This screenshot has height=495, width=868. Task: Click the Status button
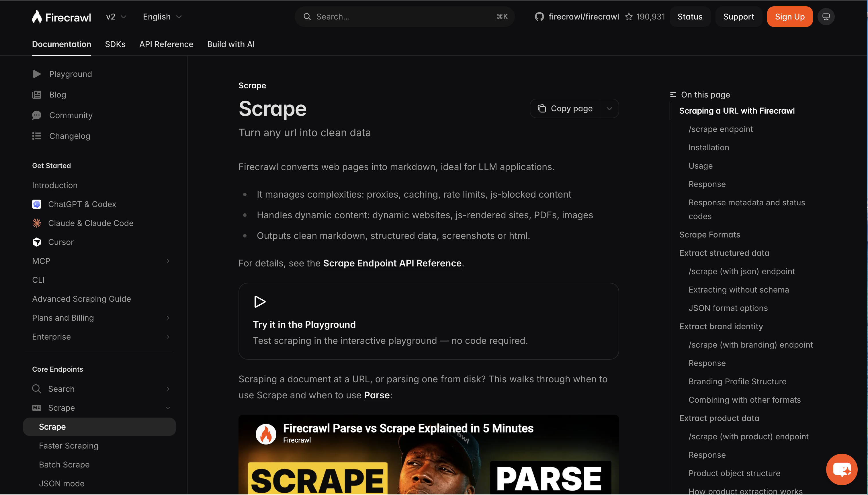(690, 17)
